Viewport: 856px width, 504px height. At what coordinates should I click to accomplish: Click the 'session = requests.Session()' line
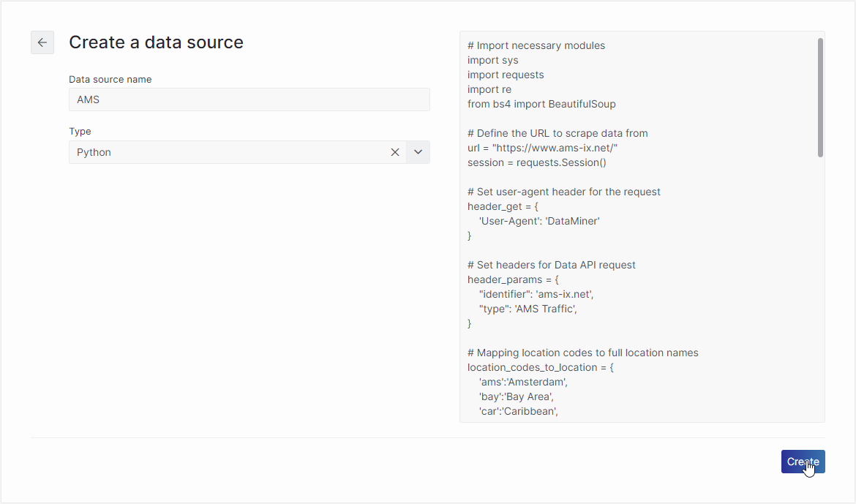pos(536,162)
